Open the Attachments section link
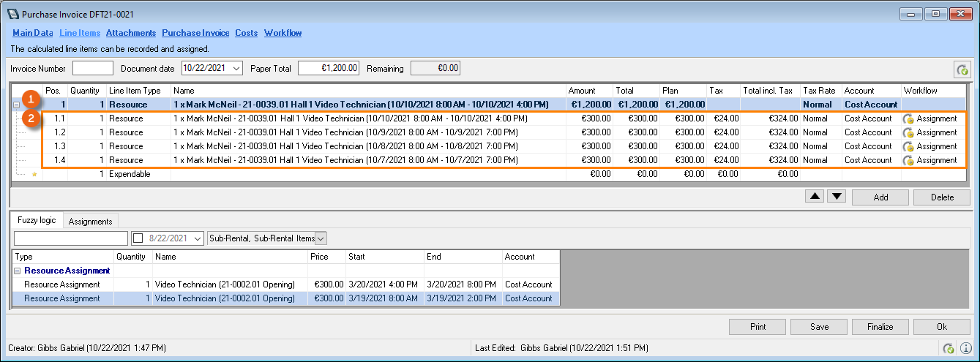 [130, 33]
